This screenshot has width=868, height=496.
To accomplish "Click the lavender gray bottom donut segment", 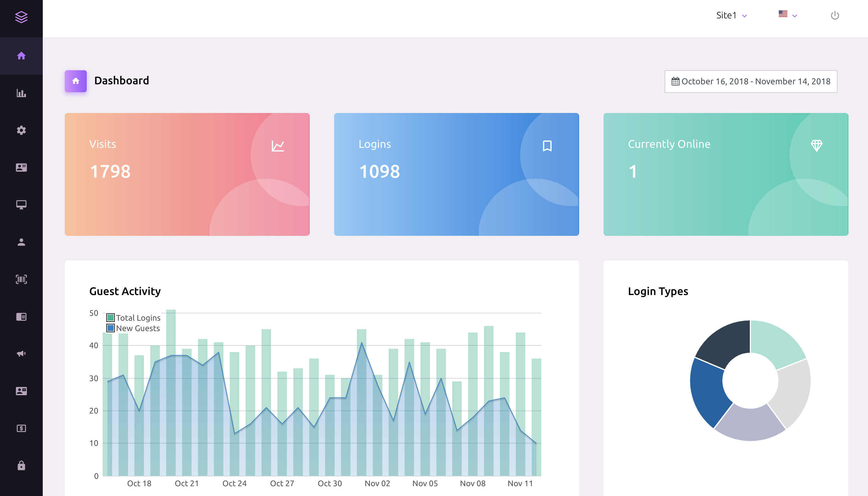I will click(x=750, y=424).
